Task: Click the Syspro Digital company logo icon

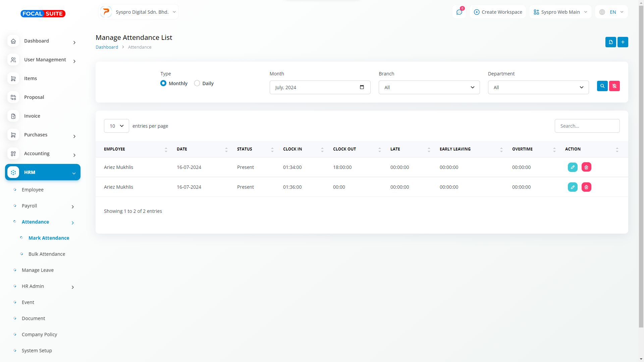Action: click(x=106, y=12)
